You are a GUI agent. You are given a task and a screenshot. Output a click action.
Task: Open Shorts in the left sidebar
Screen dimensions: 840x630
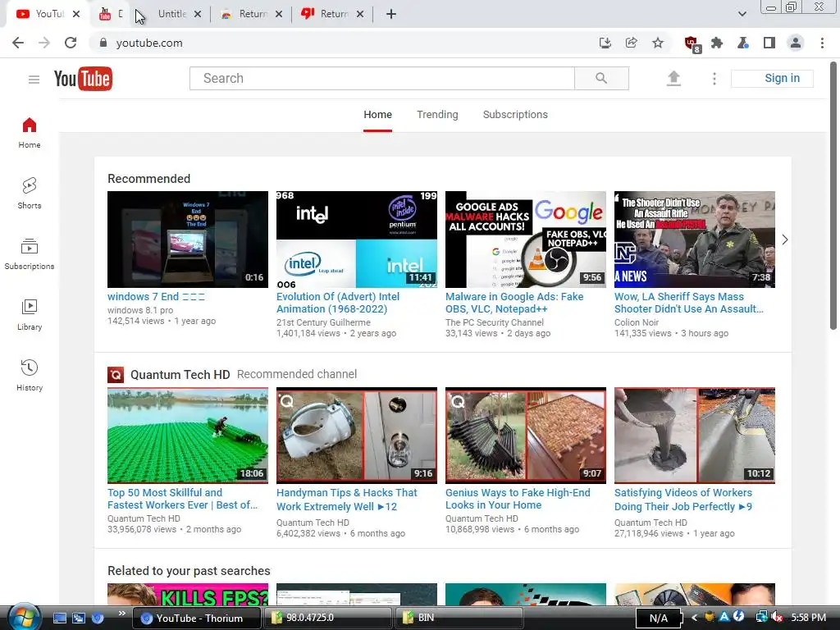point(30,194)
